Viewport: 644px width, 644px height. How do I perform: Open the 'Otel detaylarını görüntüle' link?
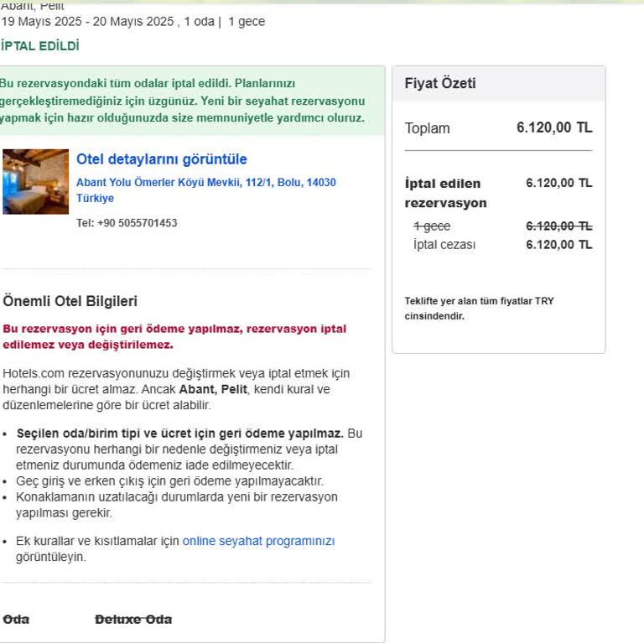[161, 159]
